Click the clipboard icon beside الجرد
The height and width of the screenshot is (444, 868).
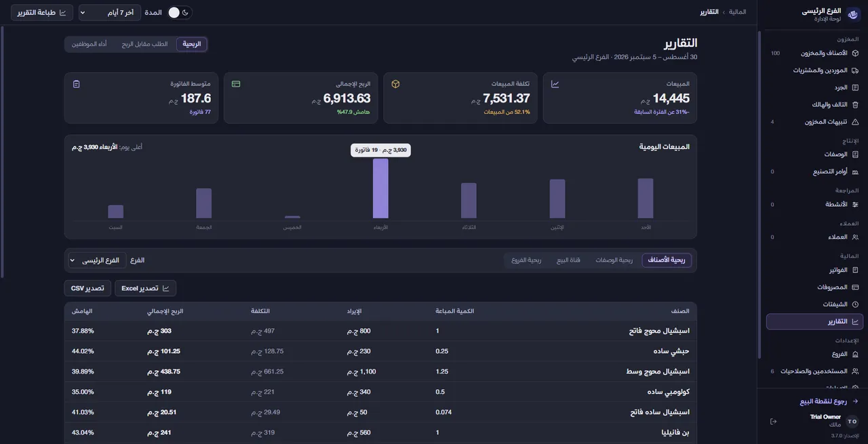[855, 87]
